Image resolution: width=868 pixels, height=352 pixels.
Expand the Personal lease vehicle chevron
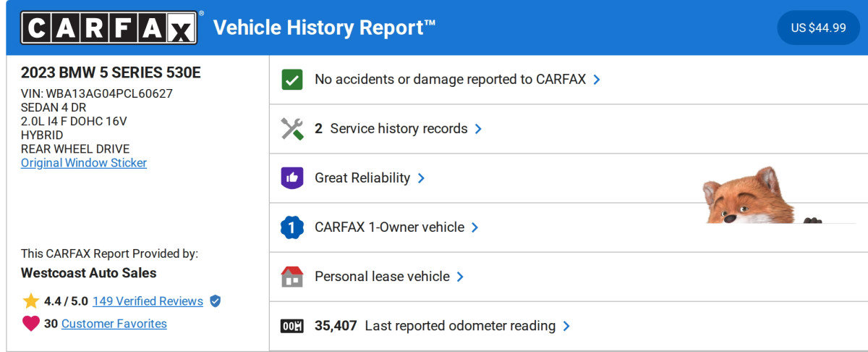[460, 277]
